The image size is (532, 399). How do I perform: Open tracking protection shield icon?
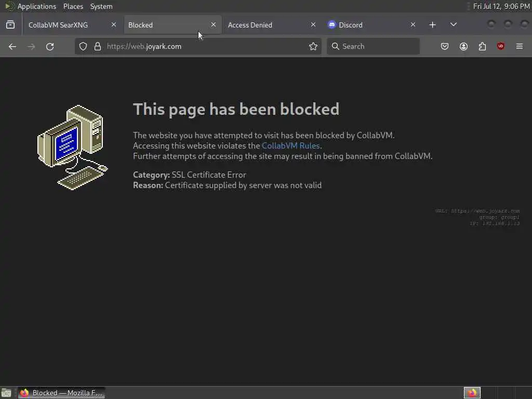[x=83, y=46]
